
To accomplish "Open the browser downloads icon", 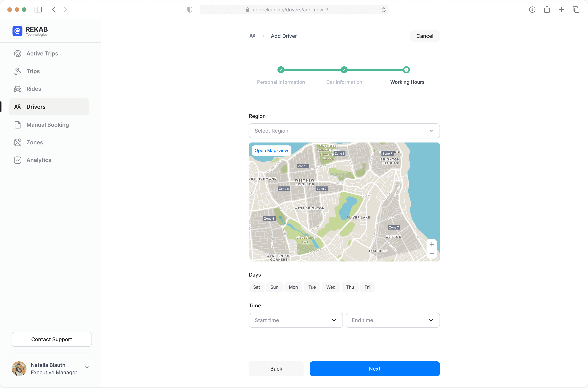I will [532, 10].
